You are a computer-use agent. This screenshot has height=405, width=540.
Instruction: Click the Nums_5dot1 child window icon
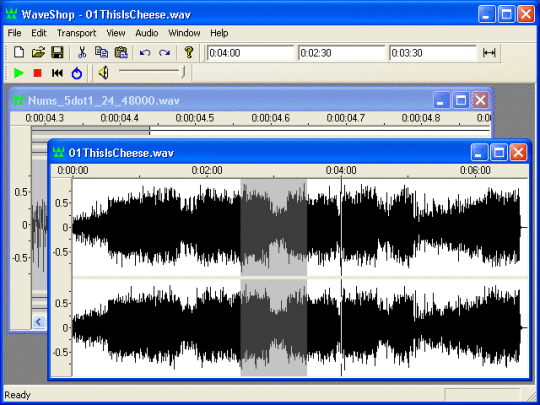pos(18,100)
